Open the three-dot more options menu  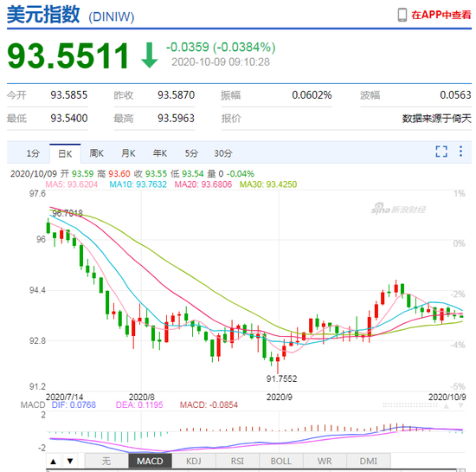click(x=460, y=152)
